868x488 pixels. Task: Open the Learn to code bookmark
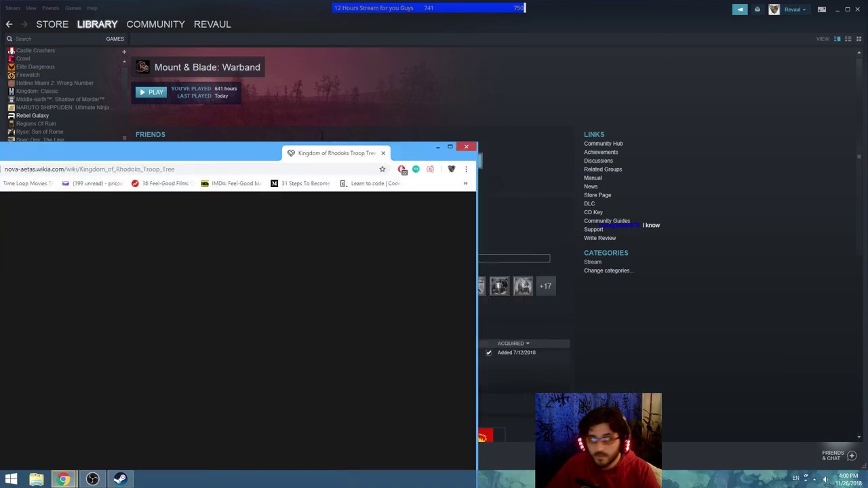click(x=370, y=184)
